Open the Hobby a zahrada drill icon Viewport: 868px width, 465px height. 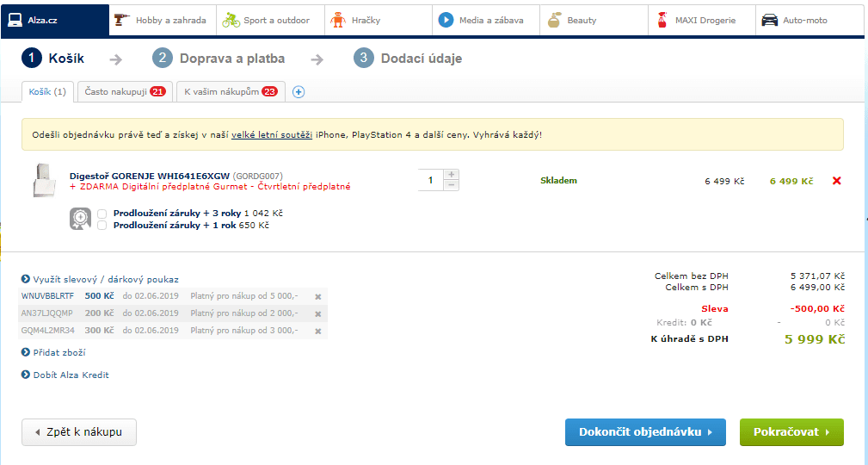(123, 20)
